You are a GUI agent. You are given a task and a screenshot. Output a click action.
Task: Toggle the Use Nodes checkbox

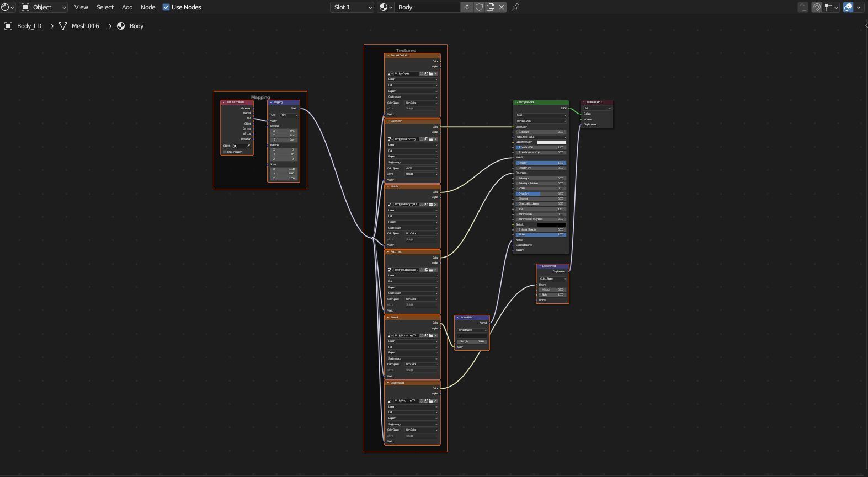(166, 7)
